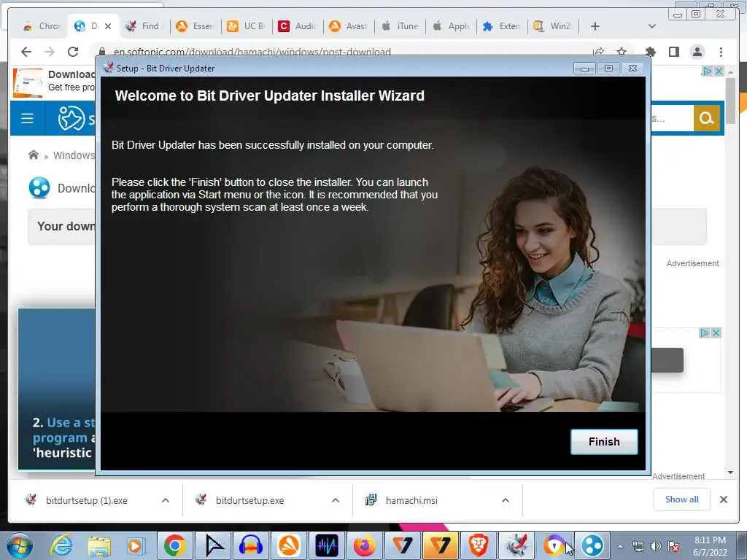Click the Softonic orange search button
This screenshot has height=560, width=747.
pyautogui.click(x=706, y=117)
